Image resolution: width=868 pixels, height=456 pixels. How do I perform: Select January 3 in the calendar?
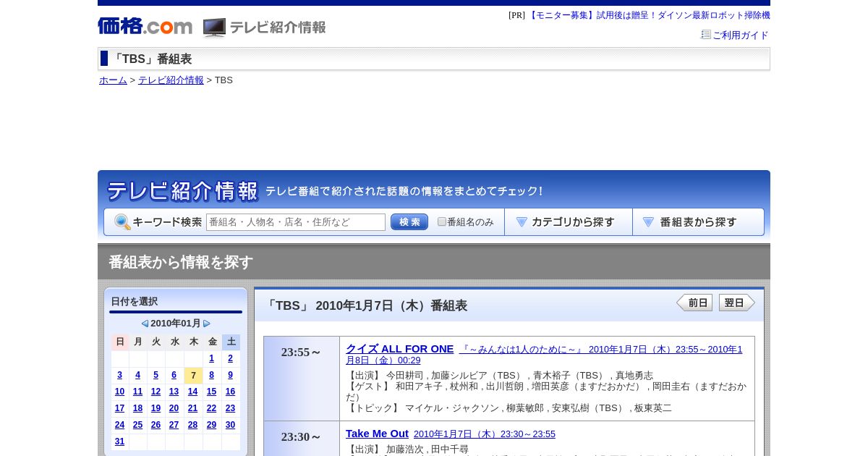point(119,375)
